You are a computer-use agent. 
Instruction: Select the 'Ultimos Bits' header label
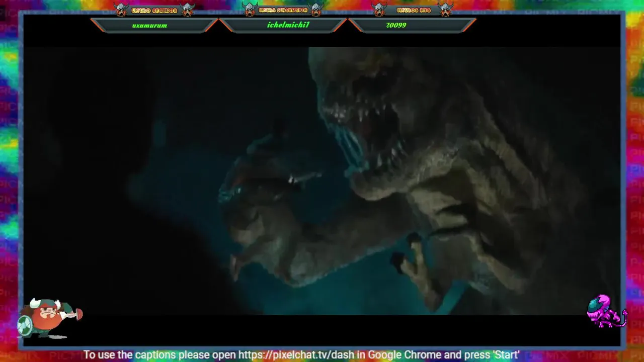click(413, 11)
